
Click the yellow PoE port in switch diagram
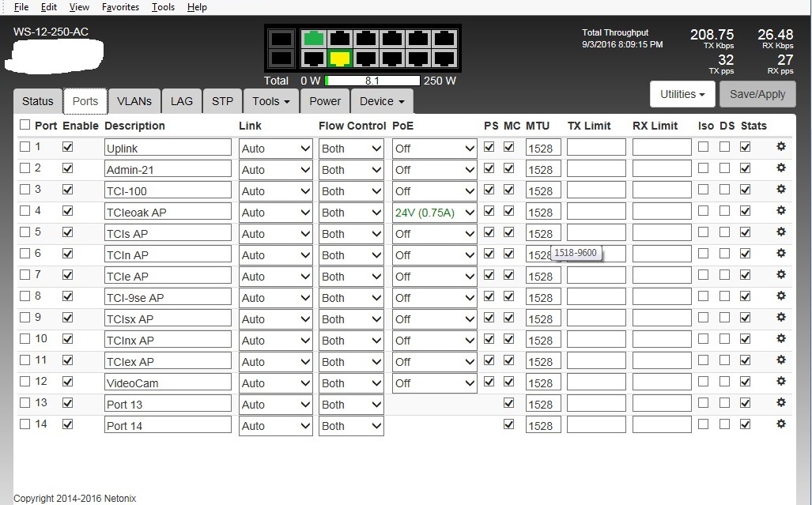(x=340, y=58)
